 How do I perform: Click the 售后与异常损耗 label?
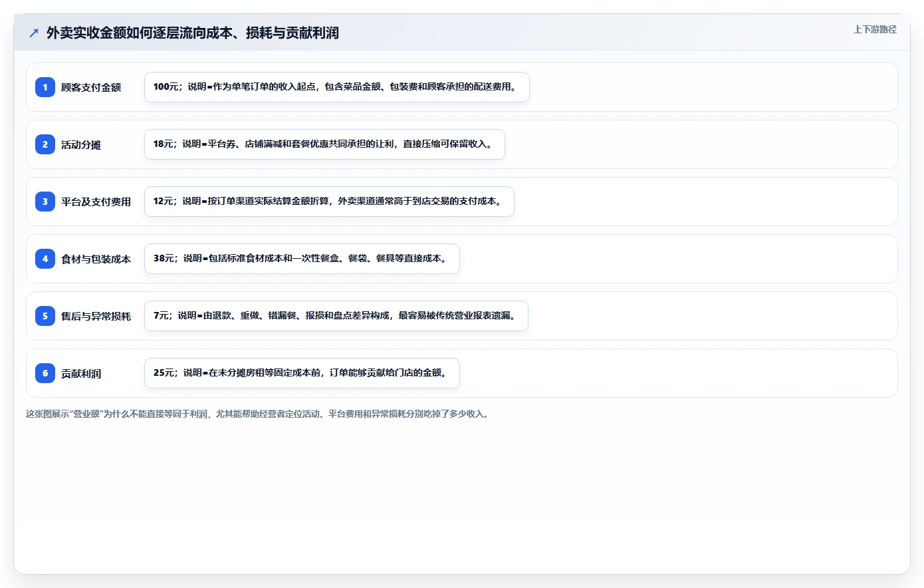tap(96, 316)
